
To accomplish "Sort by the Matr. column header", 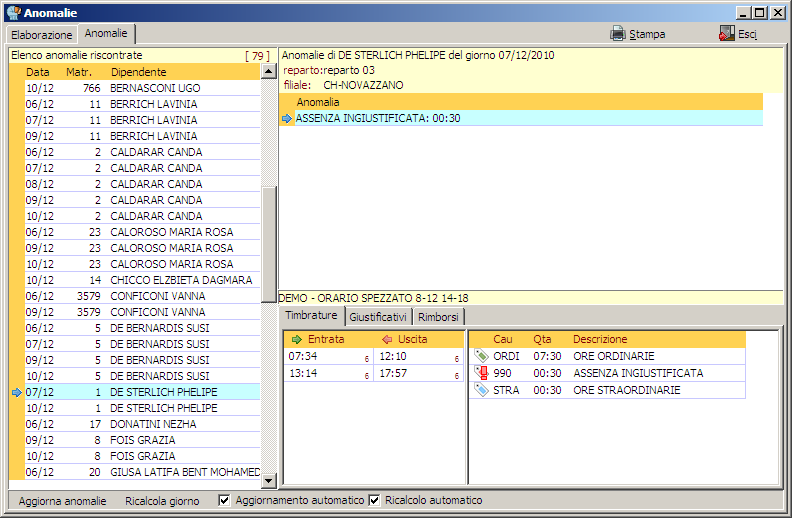I will pos(79,72).
